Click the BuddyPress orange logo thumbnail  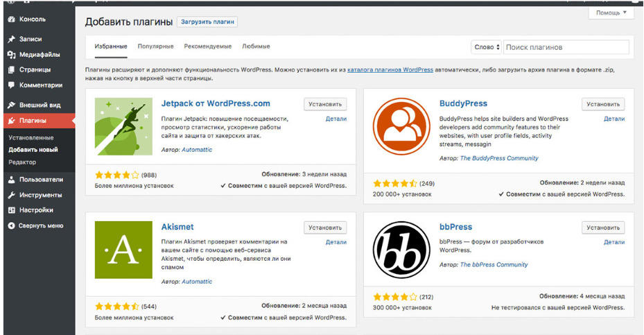click(401, 127)
